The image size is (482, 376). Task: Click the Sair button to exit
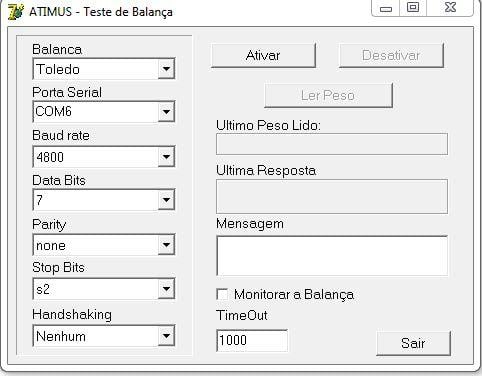click(x=413, y=343)
